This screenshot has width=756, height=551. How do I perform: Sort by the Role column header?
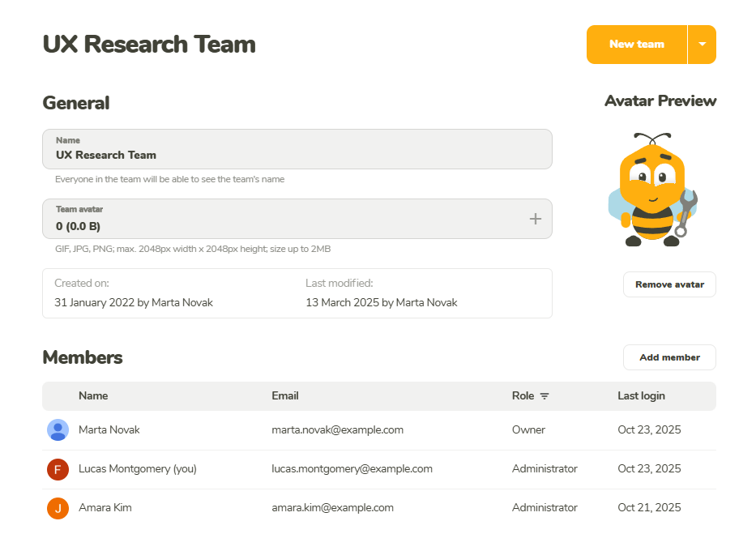pos(523,396)
